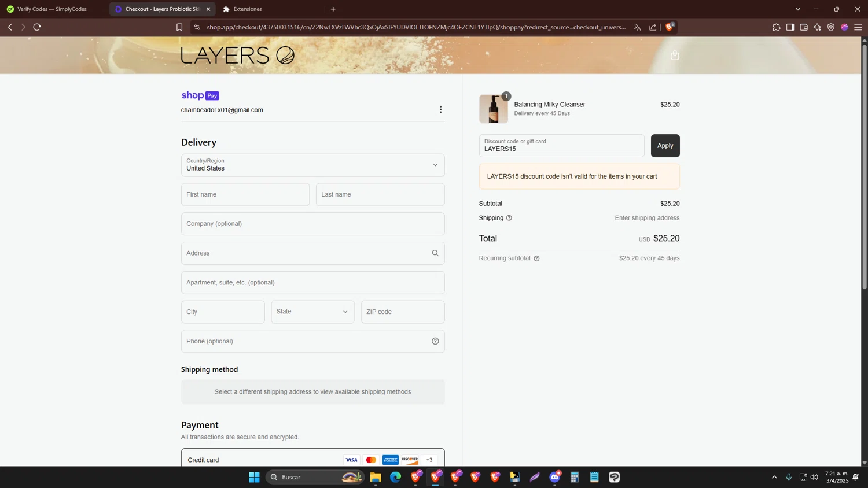The image size is (868, 488).
Task: Apply the LAYERS15 discount code
Action: 665,146
